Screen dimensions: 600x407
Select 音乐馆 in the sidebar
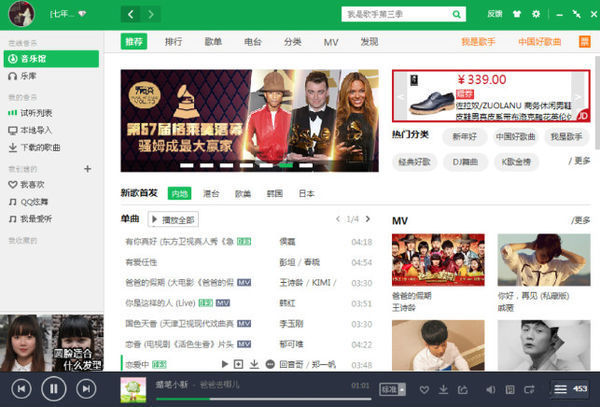51,59
